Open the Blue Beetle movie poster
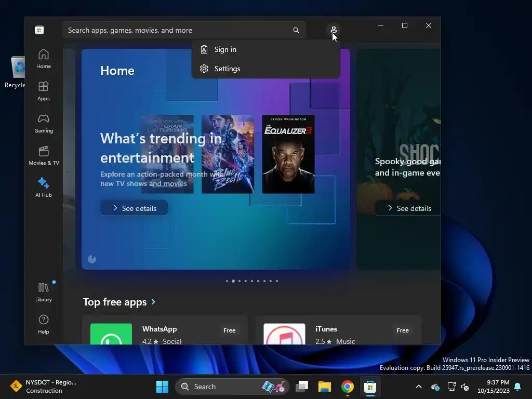 pos(228,154)
